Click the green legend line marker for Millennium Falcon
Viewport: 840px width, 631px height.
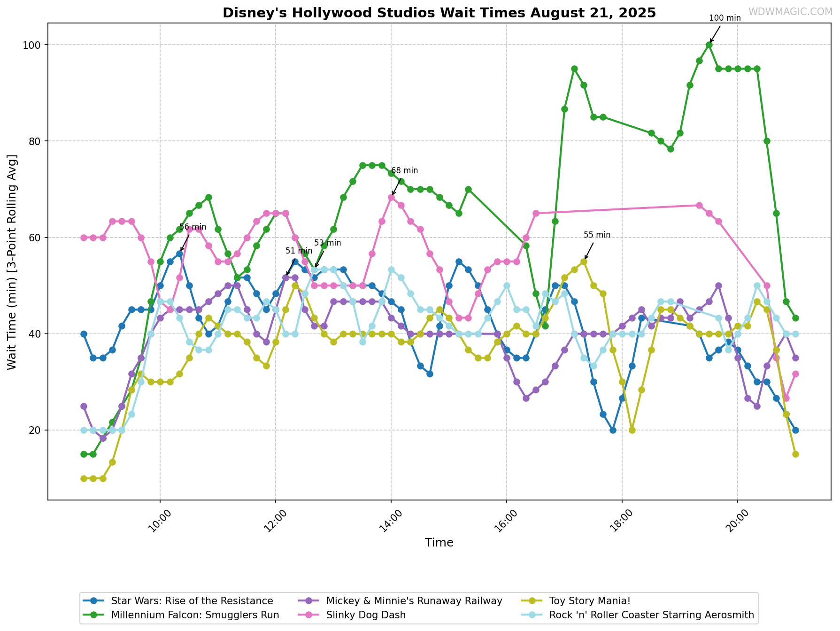coord(94,615)
